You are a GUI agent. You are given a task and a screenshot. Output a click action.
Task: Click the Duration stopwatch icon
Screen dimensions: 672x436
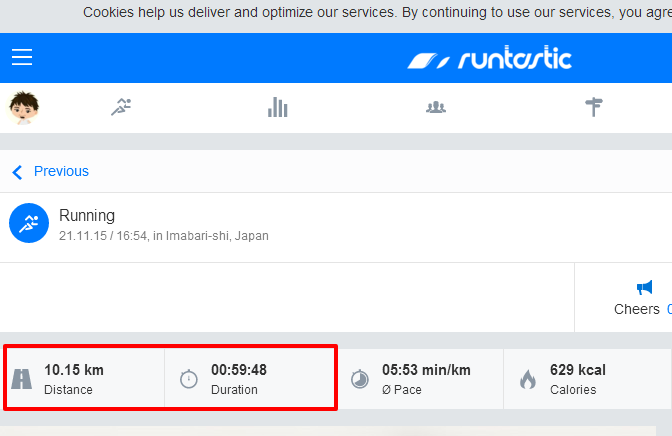pos(188,379)
